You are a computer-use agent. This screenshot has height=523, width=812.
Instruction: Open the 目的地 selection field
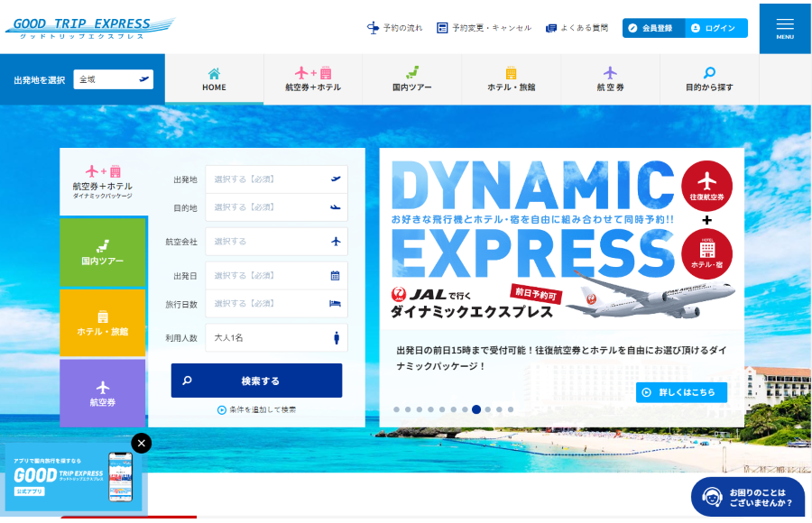(x=277, y=207)
